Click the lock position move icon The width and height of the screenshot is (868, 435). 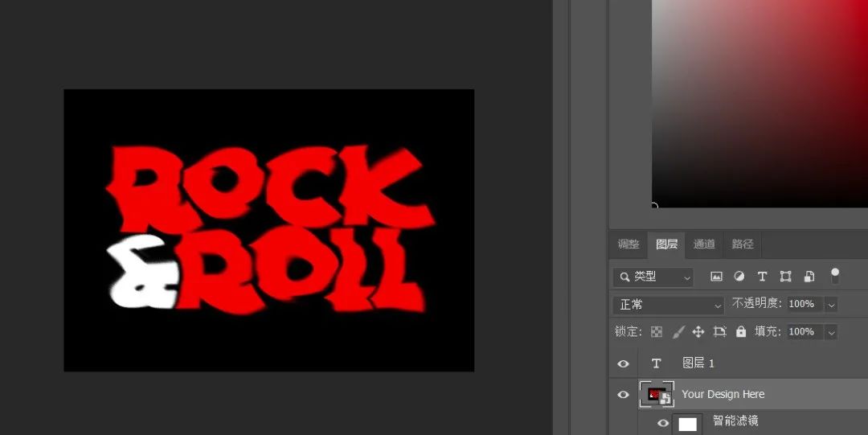click(x=698, y=332)
